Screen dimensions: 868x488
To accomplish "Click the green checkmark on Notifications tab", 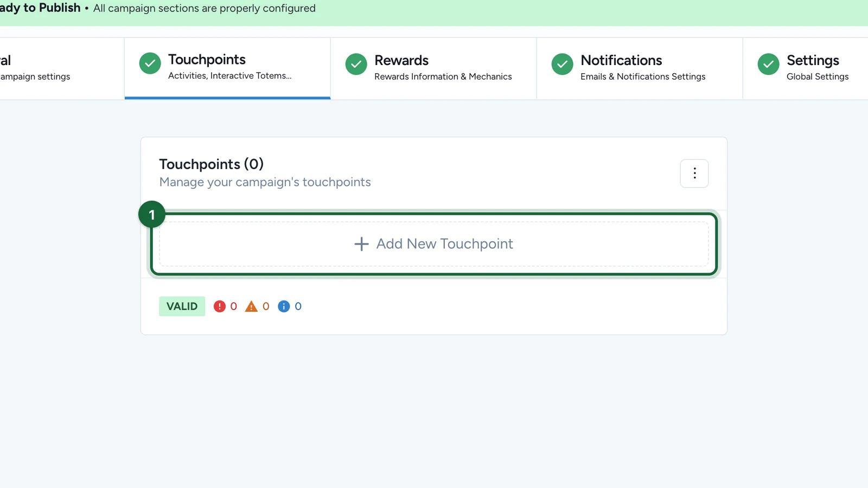I will [562, 64].
